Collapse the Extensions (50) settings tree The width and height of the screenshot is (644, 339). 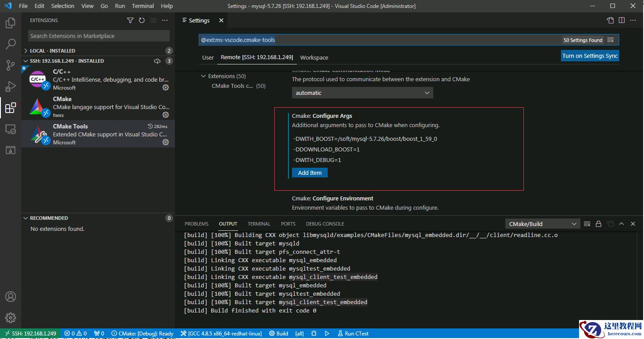[x=204, y=76]
